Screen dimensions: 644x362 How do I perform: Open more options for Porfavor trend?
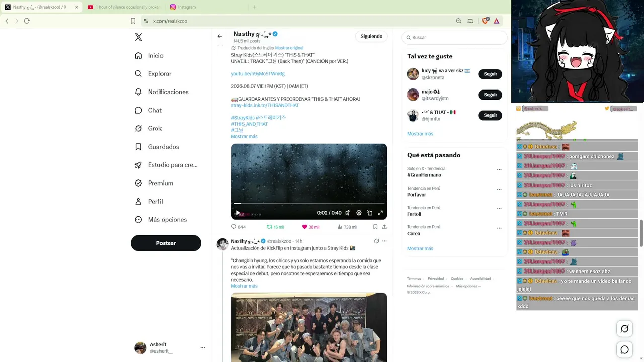(x=499, y=189)
